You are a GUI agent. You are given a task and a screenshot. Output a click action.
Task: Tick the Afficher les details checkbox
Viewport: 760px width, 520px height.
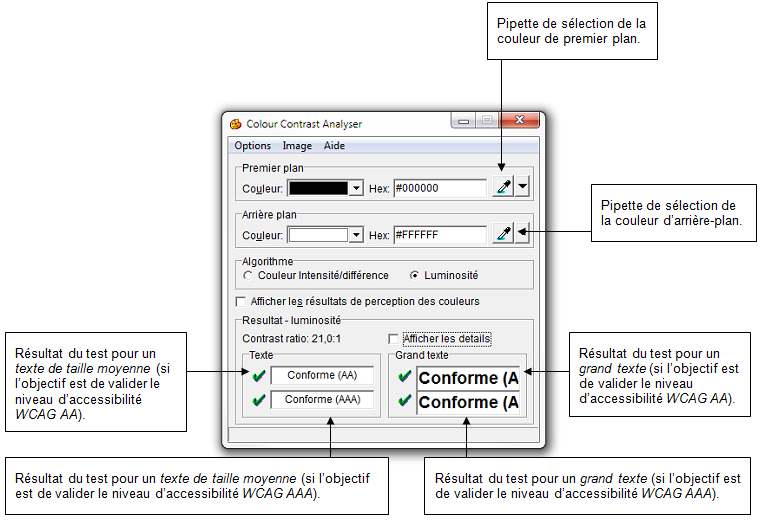point(393,339)
